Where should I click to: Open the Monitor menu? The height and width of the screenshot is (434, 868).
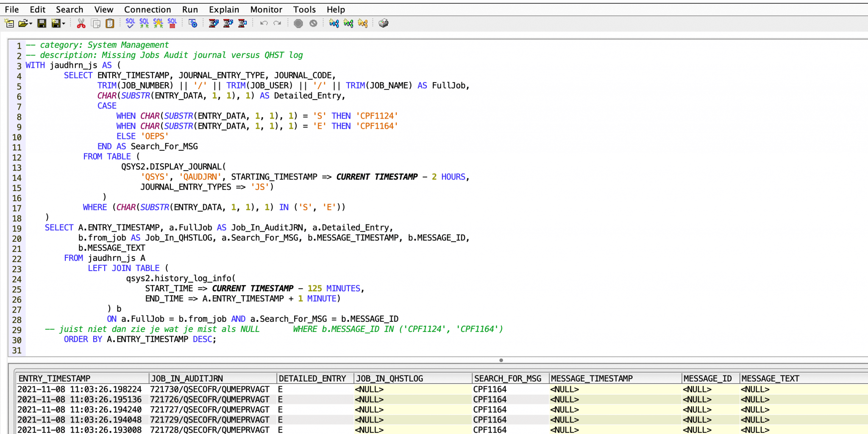[x=266, y=9]
